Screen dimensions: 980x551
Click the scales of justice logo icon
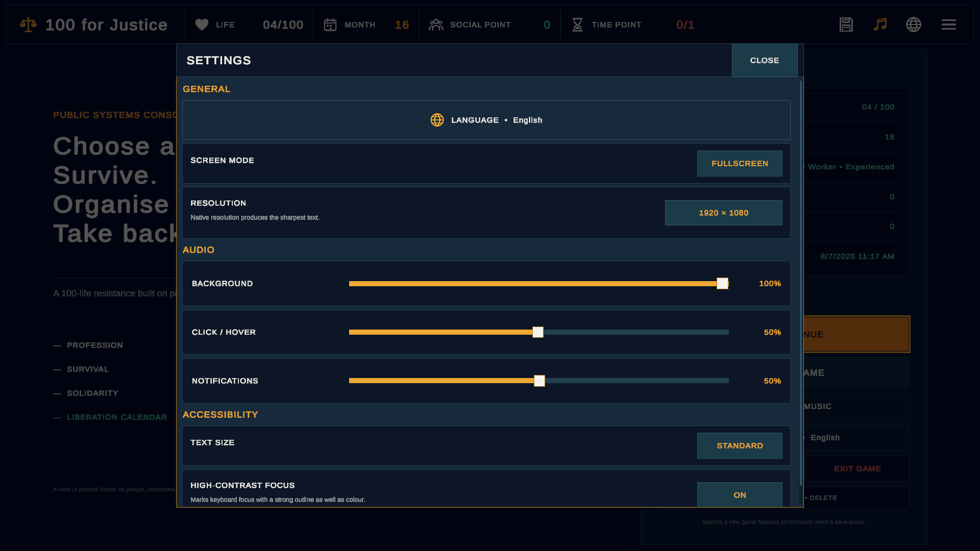28,24
